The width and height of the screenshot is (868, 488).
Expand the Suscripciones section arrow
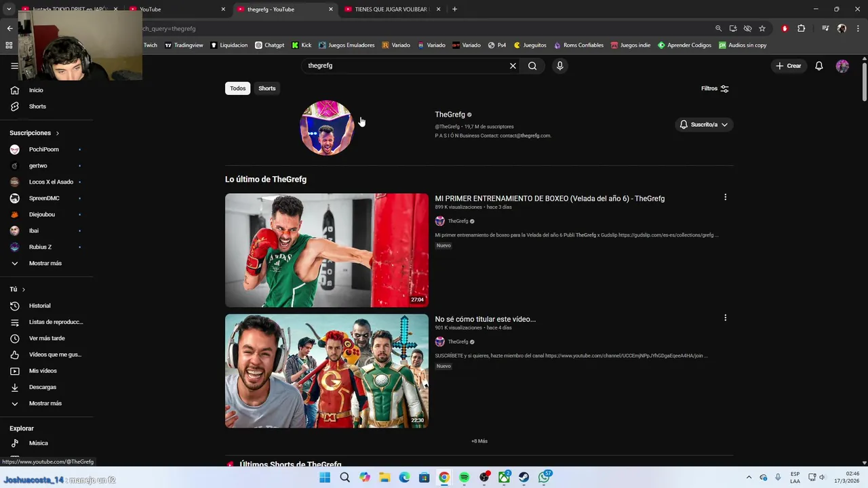[x=57, y=133]
